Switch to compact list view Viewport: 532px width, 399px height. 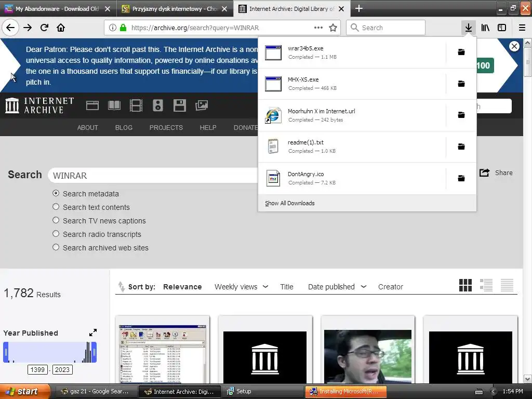(507, 285)
